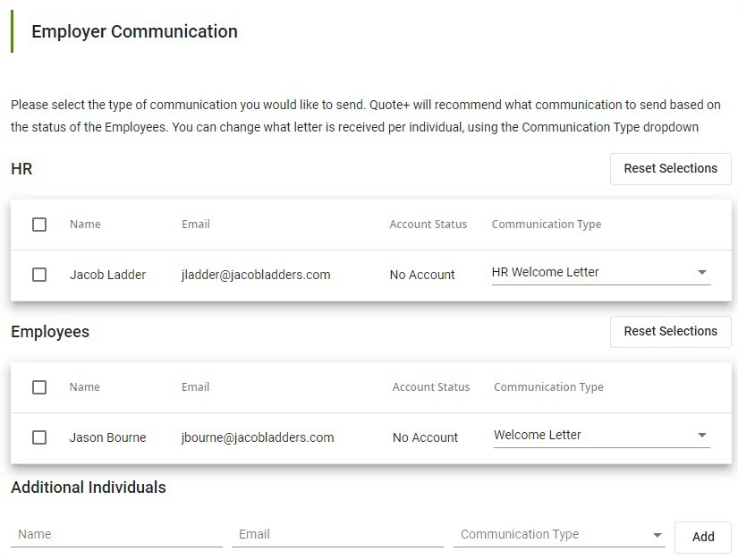Click Reset Selections button in HR section
This screenshot has width=738, height=560.
pyautogui.click(x=671, y=168)
